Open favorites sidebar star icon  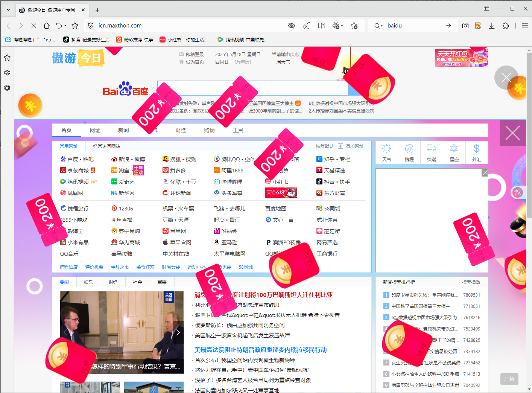click(7, 58)
